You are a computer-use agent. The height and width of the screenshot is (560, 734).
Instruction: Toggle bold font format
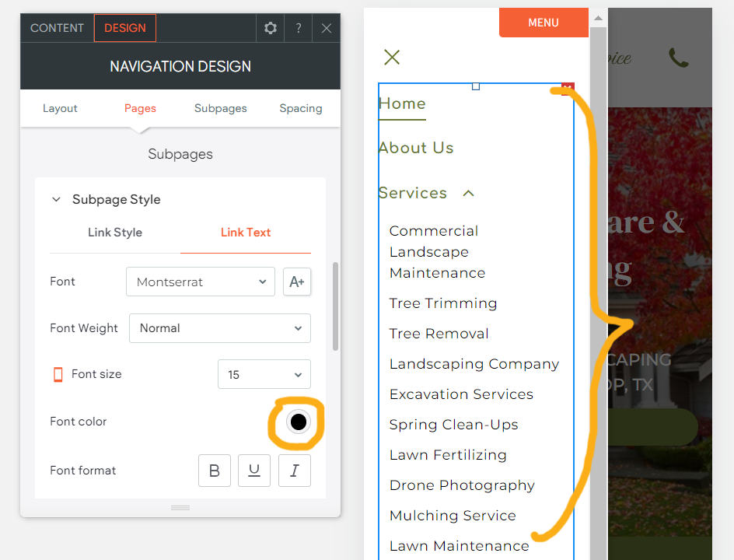(x=215, y=471)
